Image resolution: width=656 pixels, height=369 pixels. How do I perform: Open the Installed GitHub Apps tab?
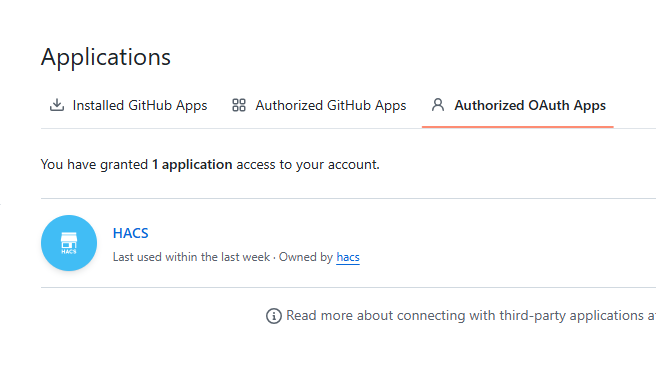(x=128, y=105)
